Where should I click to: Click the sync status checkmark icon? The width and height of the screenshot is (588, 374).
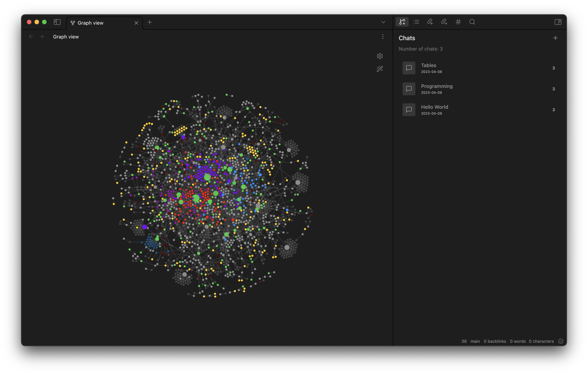tap(561, 341)
